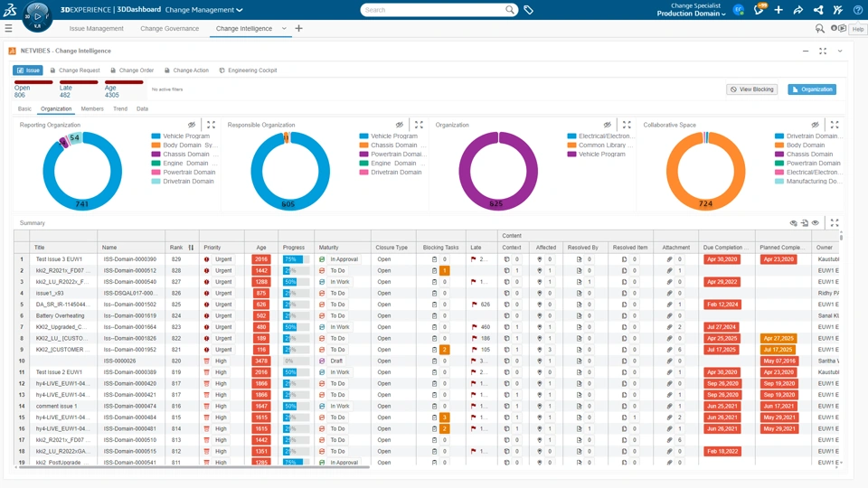Image resolution: width=868 pixels, height=488 pixels.
Task: Add a new dashboard tab
Action: click(x=299, y=28)
